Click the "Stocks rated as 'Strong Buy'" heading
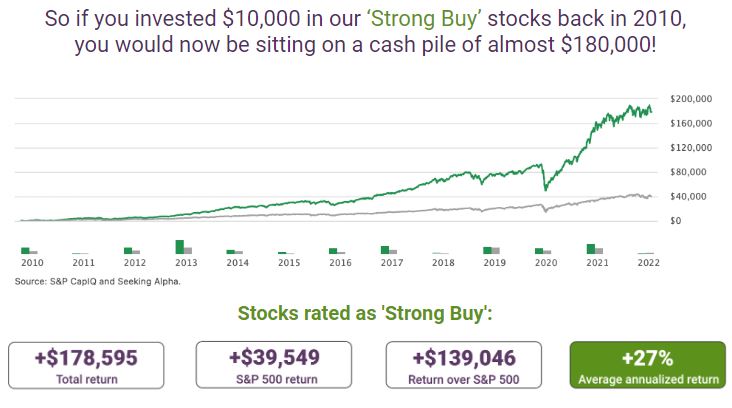732x408 pixels. (365, 315)
